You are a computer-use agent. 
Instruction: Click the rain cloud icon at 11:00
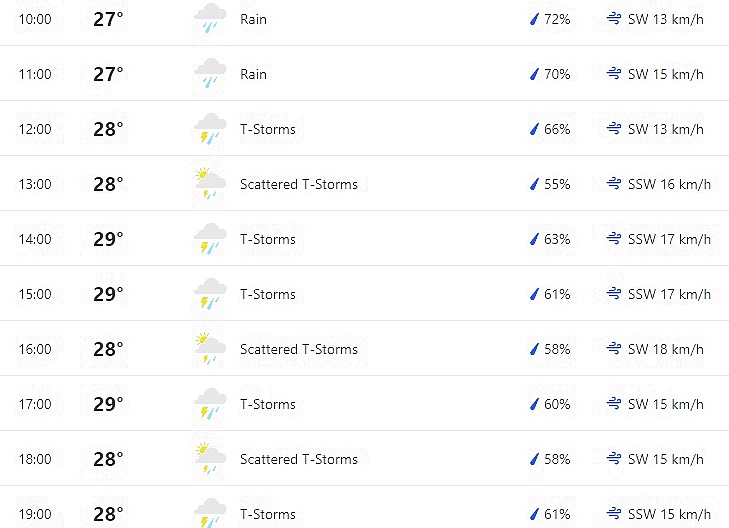pos(210,73)
